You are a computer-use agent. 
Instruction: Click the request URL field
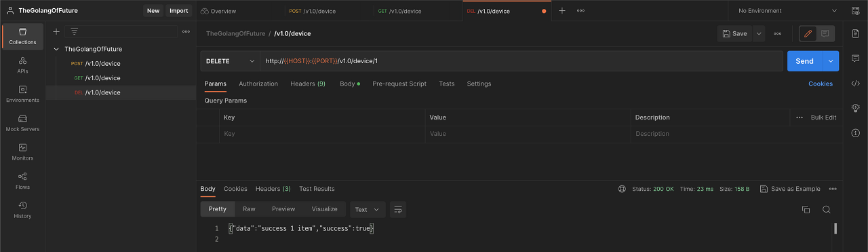click(x=521, y=61)
